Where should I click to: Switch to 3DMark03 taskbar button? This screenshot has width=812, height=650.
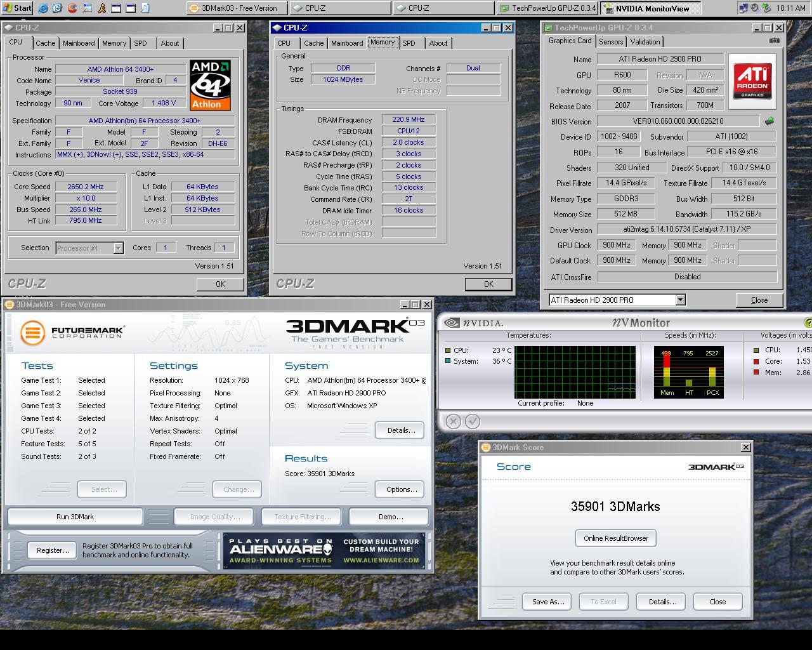238,8
